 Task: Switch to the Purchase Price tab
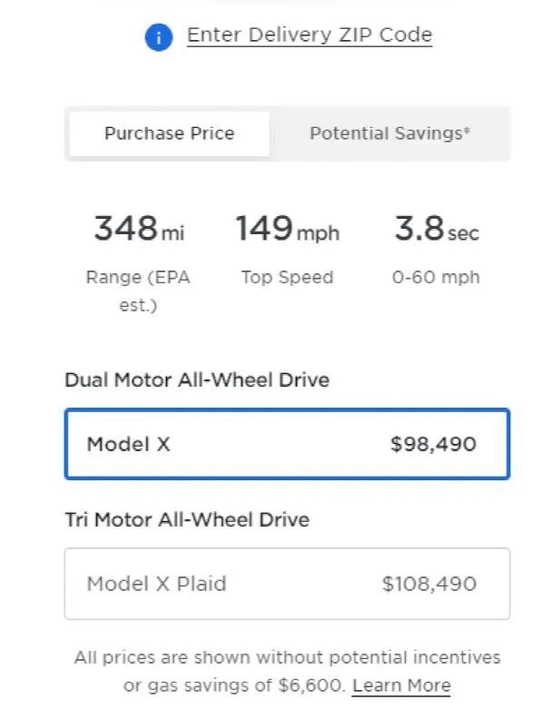[x=169, y=134]
